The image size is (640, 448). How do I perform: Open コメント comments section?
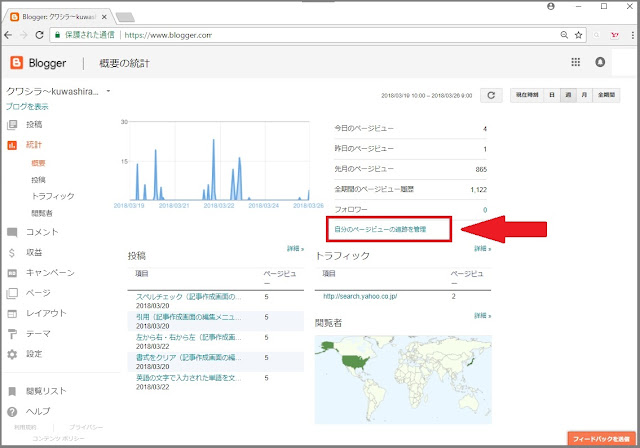(x=42, y=232)
